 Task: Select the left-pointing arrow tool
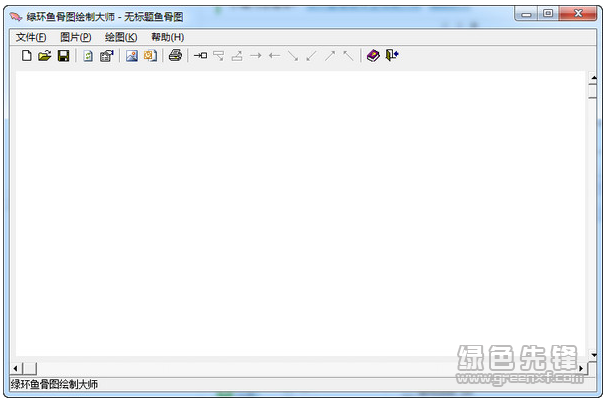pyautogui.click(x=274, y=56)
